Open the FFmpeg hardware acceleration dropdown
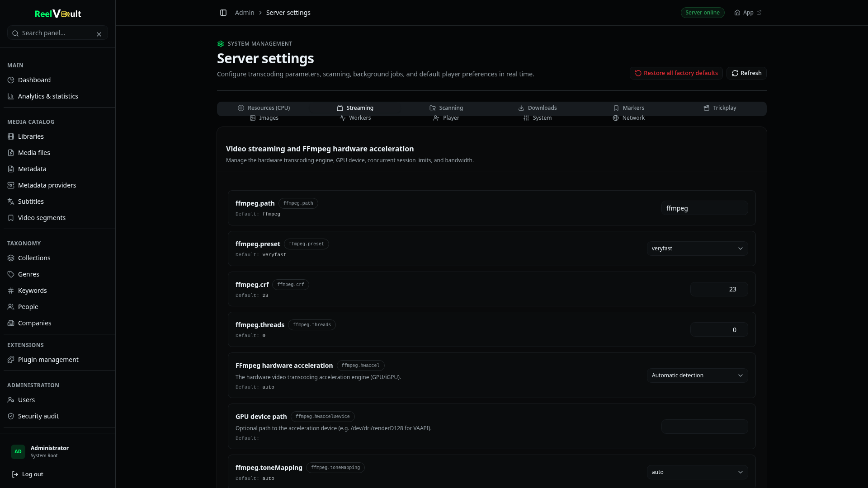This screenshot has height=488, width=868. (x=697, y=375)
